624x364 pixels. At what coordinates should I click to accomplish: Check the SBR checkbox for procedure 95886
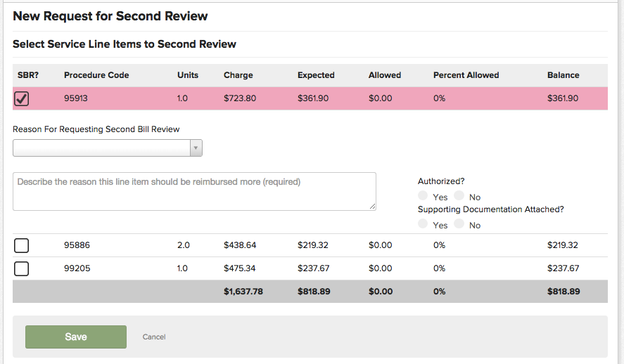[x=22, y=245]
